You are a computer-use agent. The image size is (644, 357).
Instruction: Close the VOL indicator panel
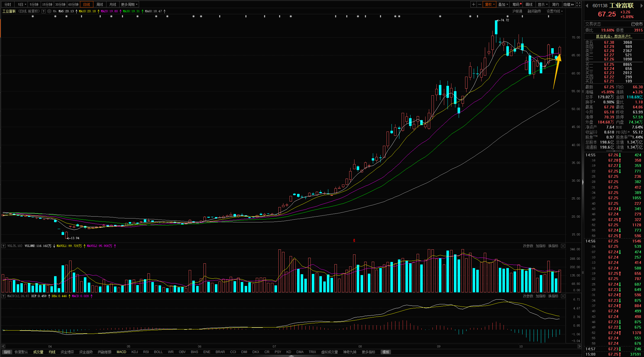563,246
